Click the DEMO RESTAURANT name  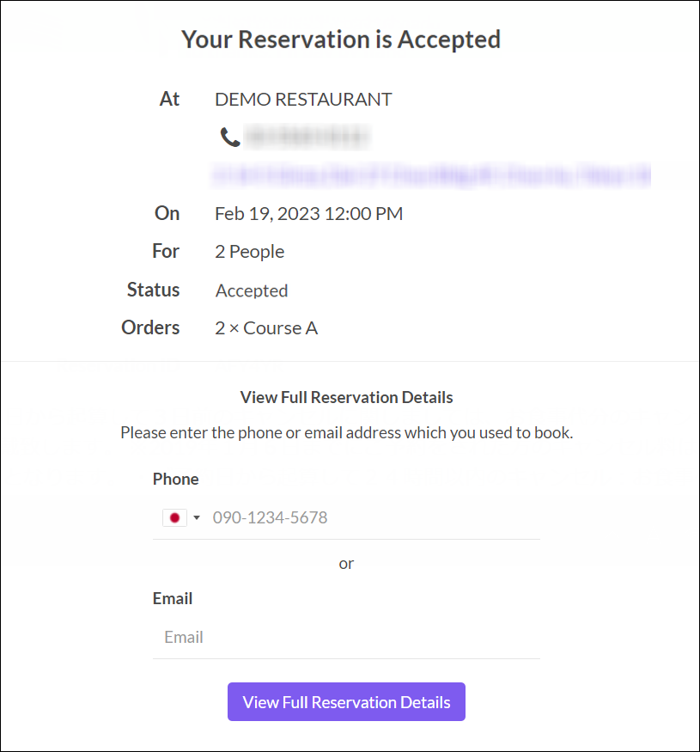coord(303,99)
